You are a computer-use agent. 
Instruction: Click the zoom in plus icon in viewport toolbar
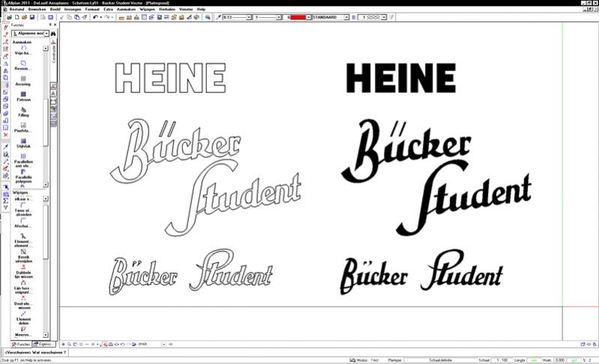click(x=92, y=345)
